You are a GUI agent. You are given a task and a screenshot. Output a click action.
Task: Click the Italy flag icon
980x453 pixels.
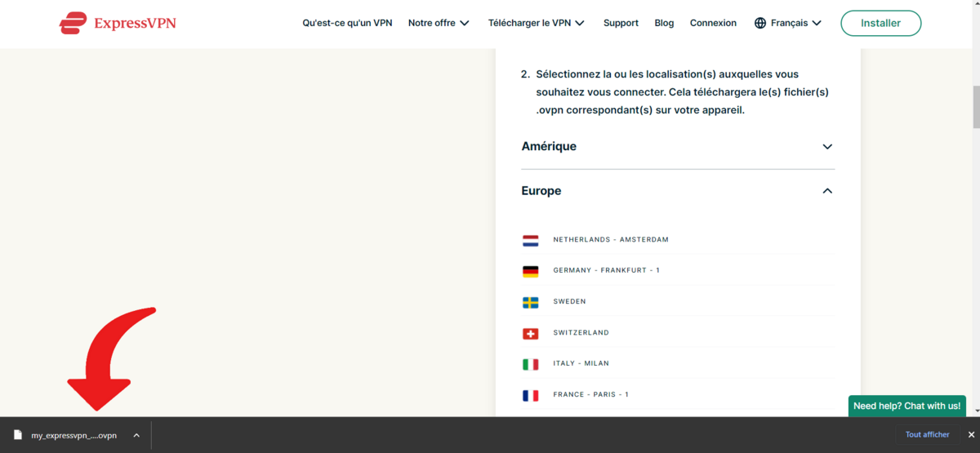(x=530, y=364)
